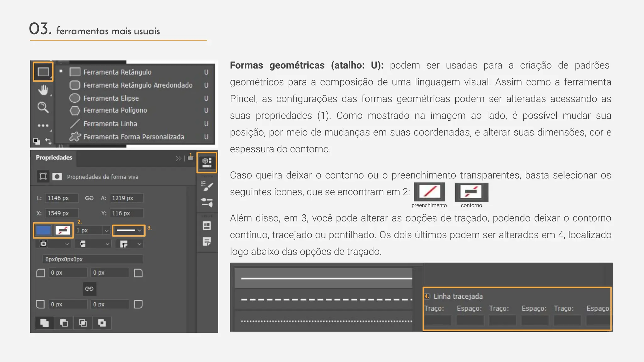Click the contorno no-stroke example icon
Viewport: 644px width, 362px height.
pos(471,192)
